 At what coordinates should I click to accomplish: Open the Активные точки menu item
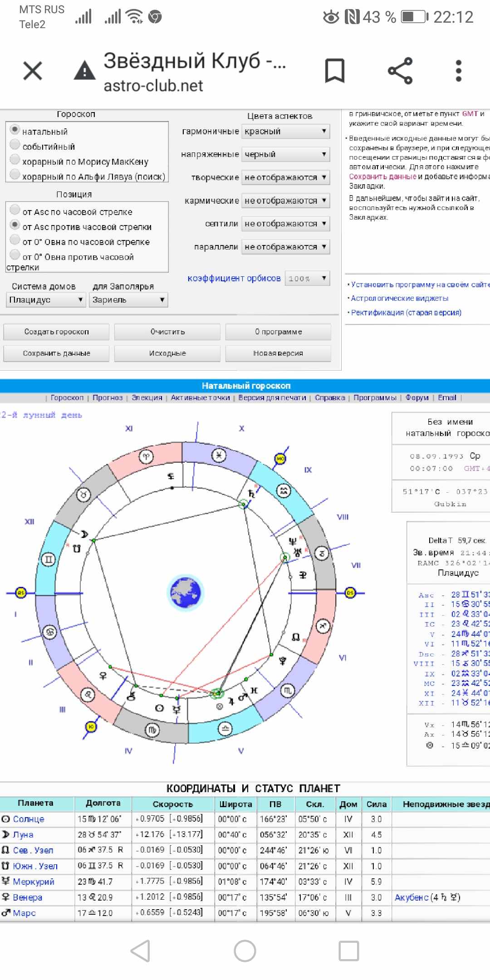point(200,397)
